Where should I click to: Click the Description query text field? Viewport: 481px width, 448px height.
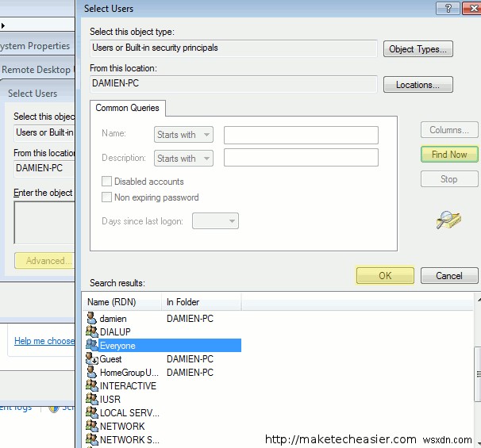coord(301,158)
